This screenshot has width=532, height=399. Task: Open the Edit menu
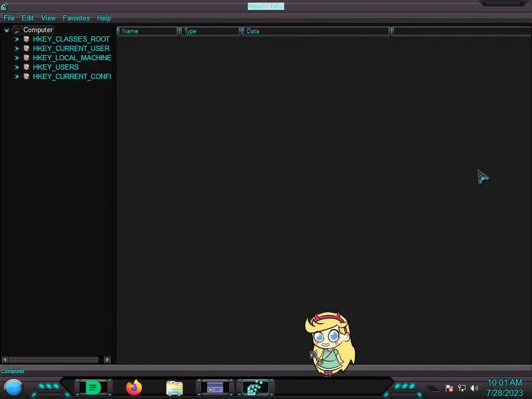28,18
